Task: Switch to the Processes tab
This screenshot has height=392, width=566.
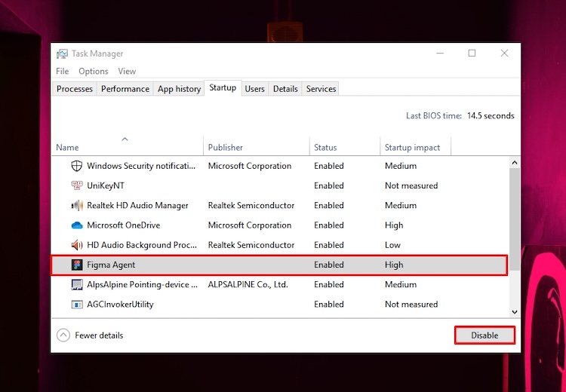Action: [x=75, y=89]
